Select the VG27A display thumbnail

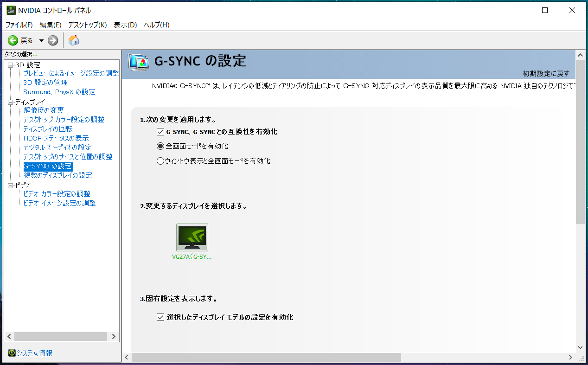(x=192, y=237)
